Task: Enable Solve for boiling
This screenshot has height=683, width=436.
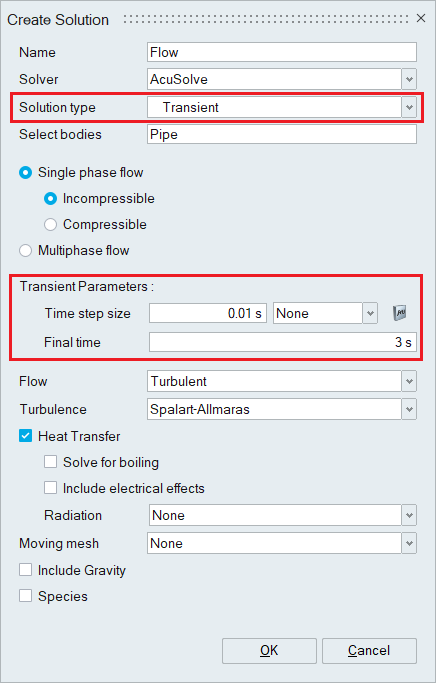Action: click(51, 462)
